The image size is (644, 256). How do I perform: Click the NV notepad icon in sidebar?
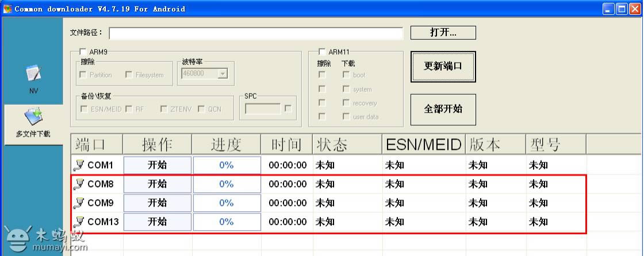(32, 73)
